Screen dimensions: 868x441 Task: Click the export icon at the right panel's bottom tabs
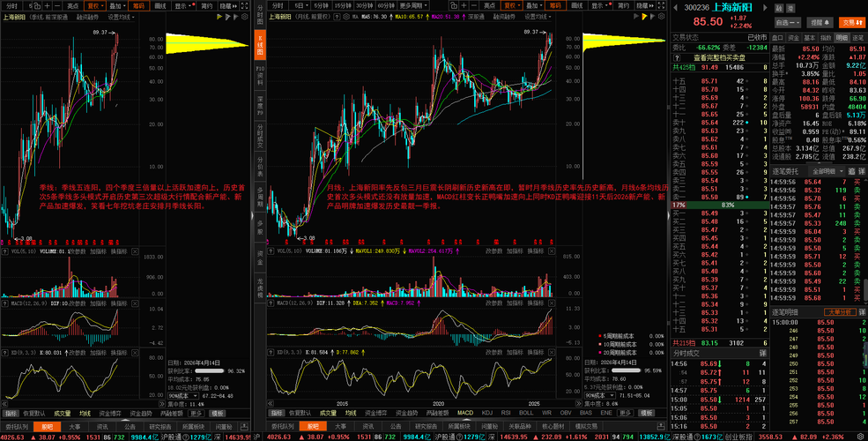(x=663, y=427)
